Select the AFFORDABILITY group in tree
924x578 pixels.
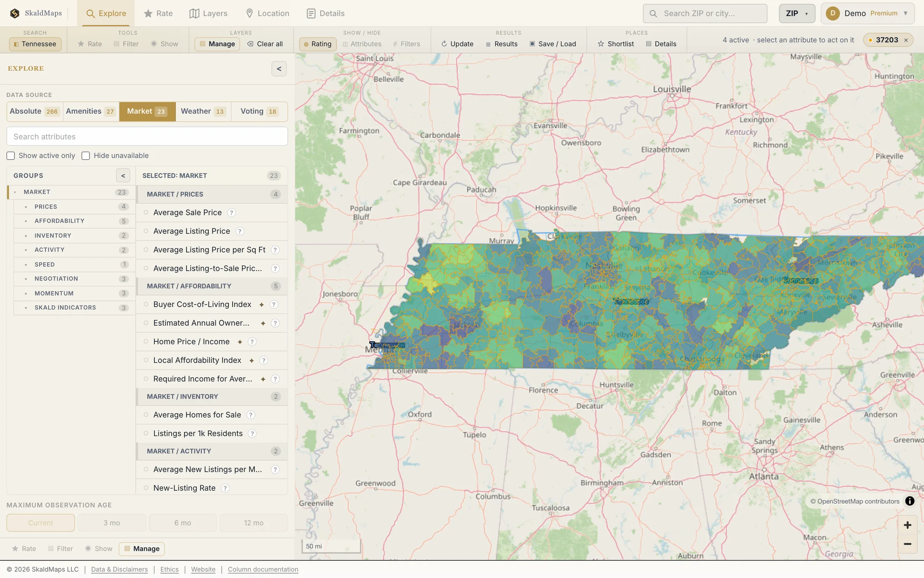click(75, 221)
